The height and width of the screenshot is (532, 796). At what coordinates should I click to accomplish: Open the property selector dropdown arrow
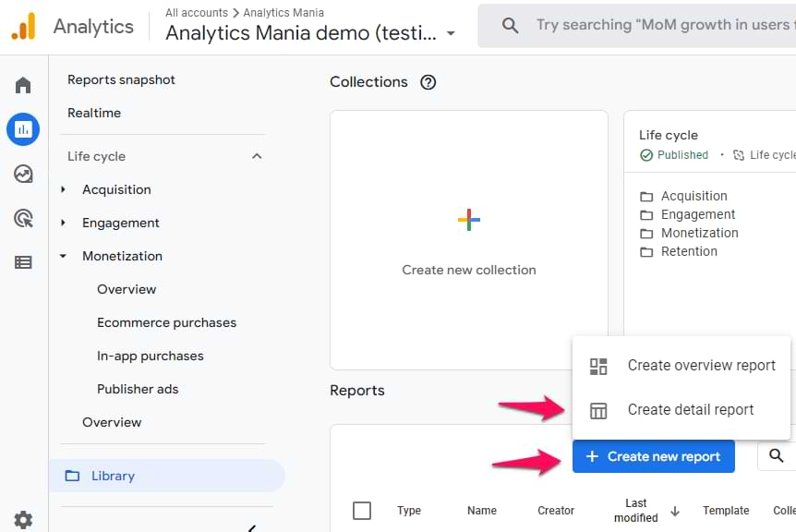tap(451, 34)
